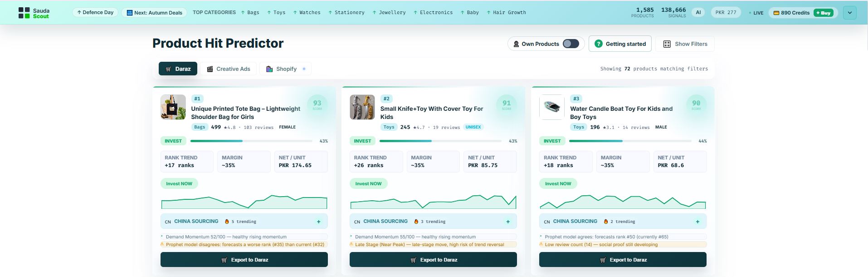Click the Water Candle rank trend chart
The image size is (868, 277).
point(623,202)
